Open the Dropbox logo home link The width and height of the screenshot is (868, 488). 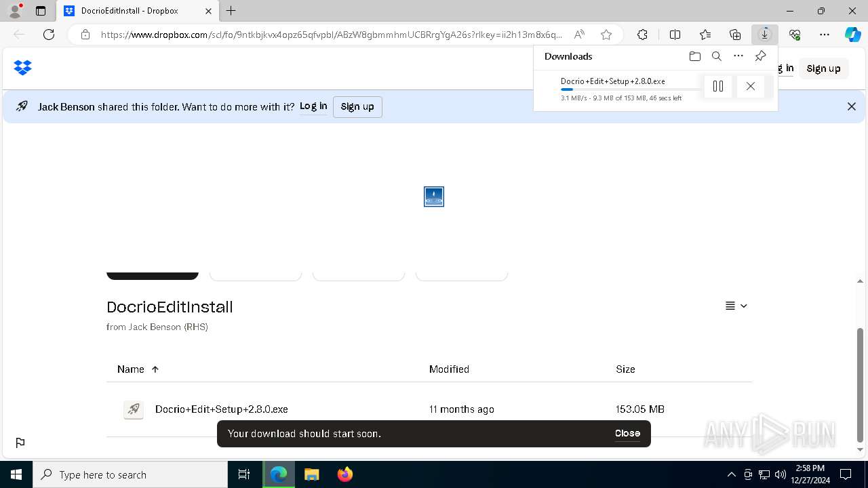(x=23, y=67)
